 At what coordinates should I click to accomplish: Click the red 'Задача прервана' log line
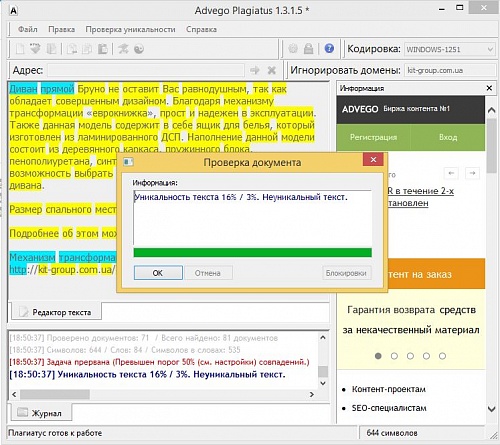(159, 362)
